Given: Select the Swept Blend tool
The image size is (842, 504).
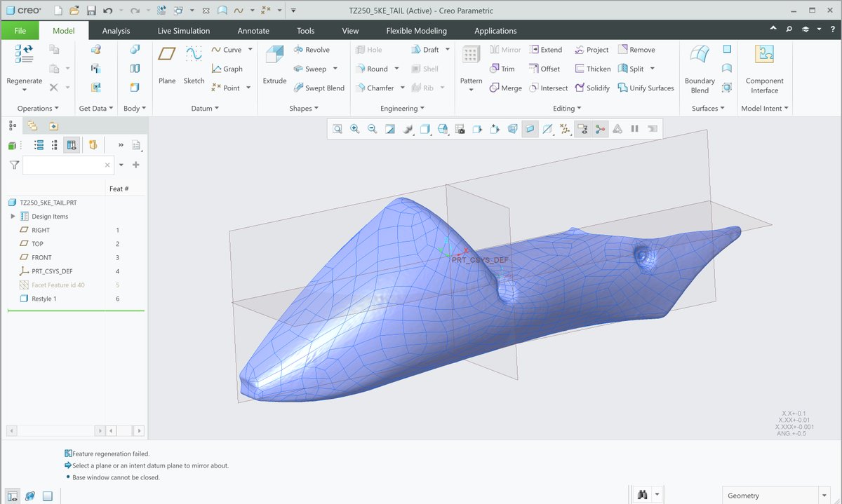Looking at the screenshot, I should [x=319, y=88].
